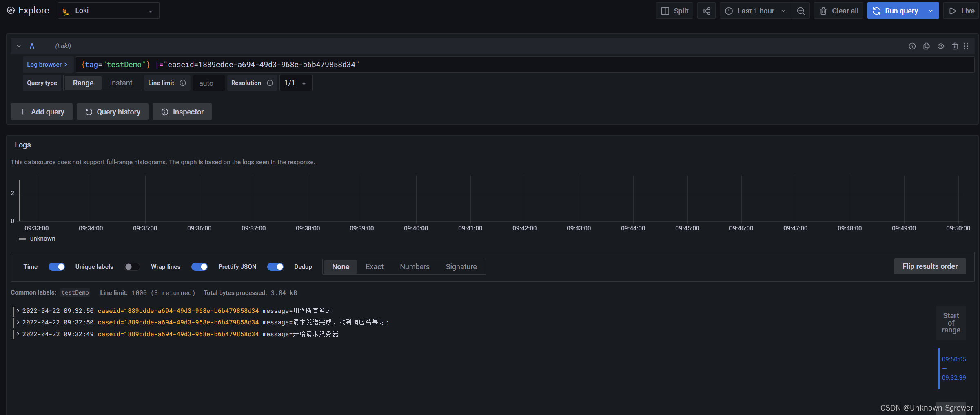Toggle the Time switch
Image resolution: width=980 pixels, height=415 pixels.
57,267
